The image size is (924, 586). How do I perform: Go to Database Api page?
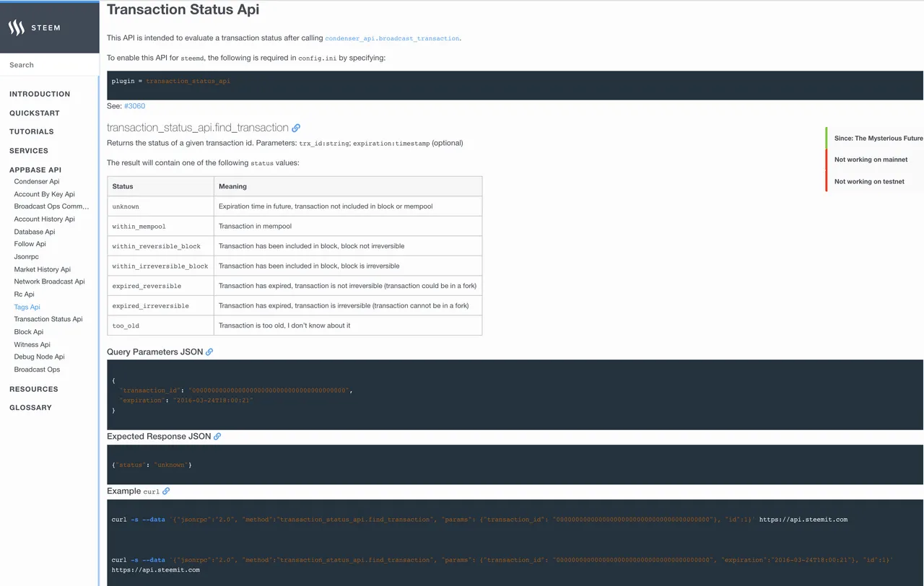pyautogui.click(x=35, y=232)
